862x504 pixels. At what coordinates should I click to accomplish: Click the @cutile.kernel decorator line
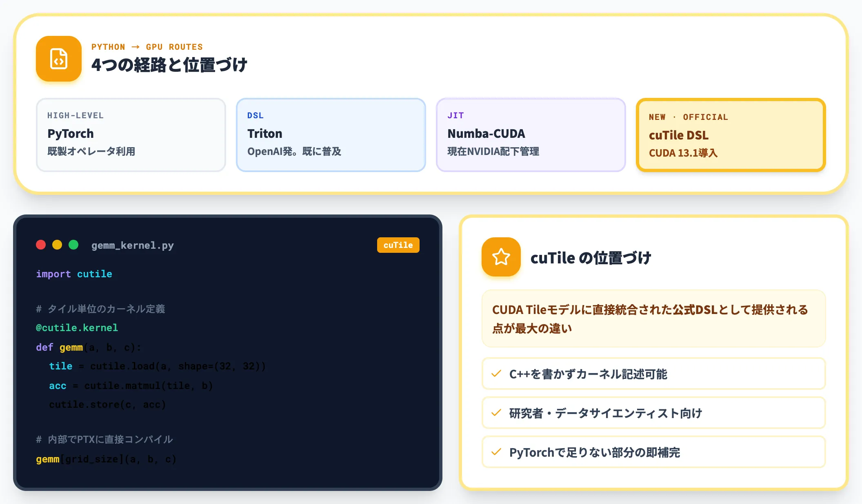point(77,328)
